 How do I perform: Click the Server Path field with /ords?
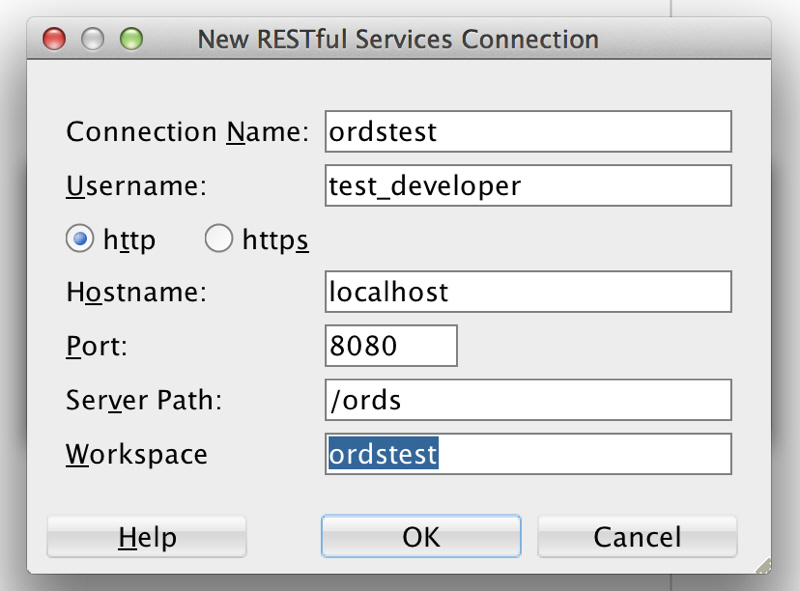528,400
